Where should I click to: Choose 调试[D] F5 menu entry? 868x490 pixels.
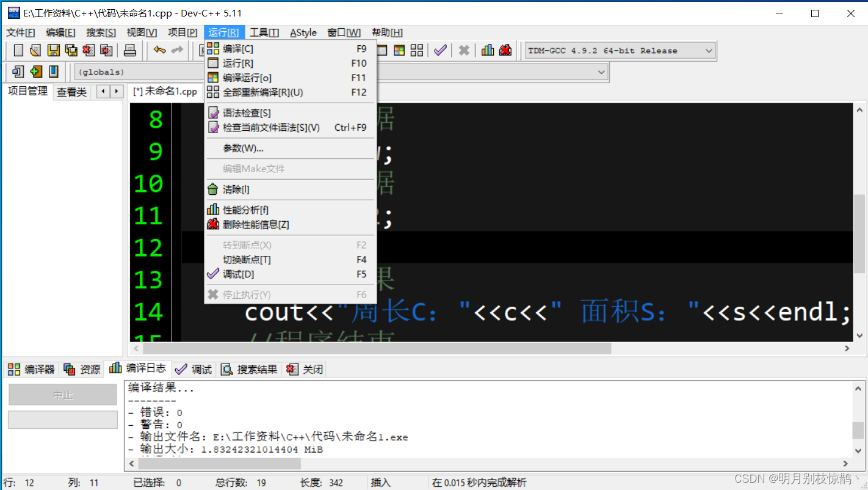tap(291, 274)
